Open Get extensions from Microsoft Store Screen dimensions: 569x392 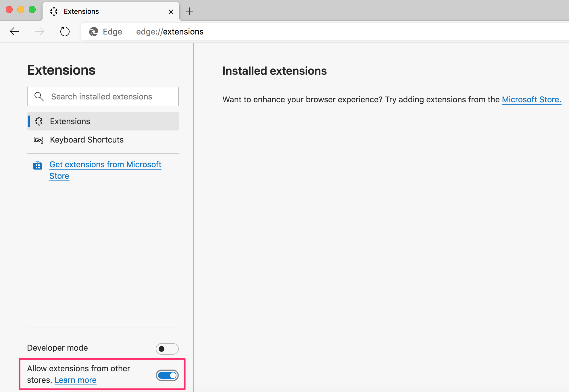[105, 164]
